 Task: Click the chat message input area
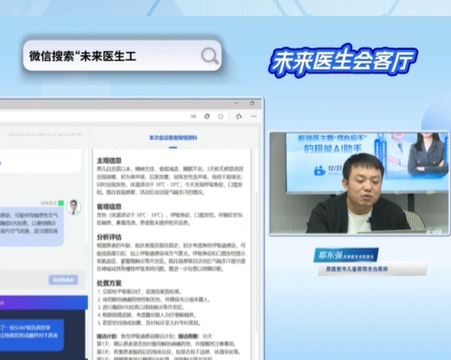(42, 280)
